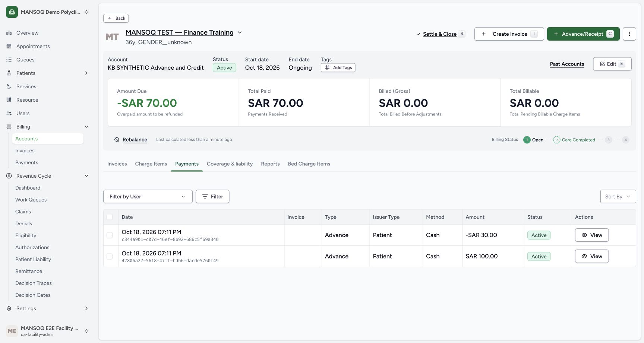644x343 pixels.
Task: Switch to the Charge Items tab
Action: coord(151,164)
